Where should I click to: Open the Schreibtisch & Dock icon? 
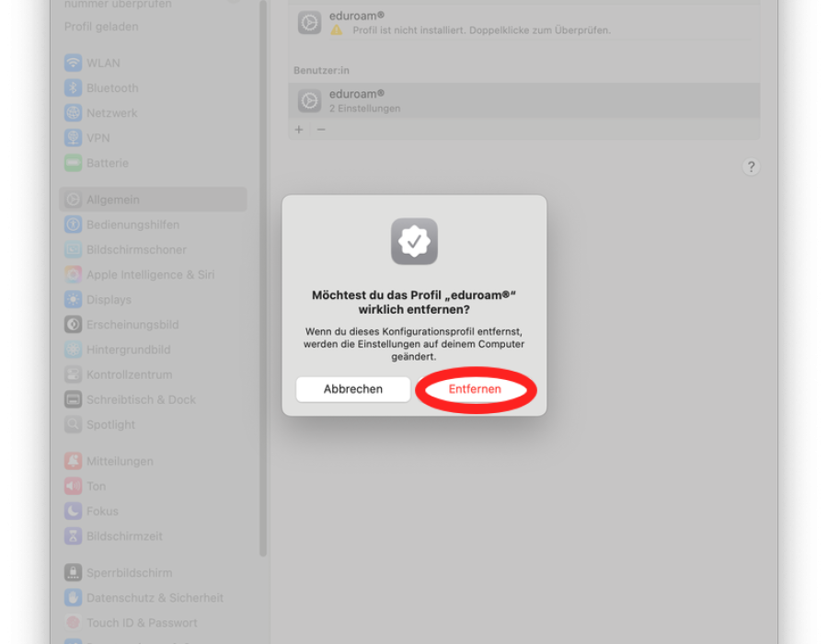coord(73,399)
